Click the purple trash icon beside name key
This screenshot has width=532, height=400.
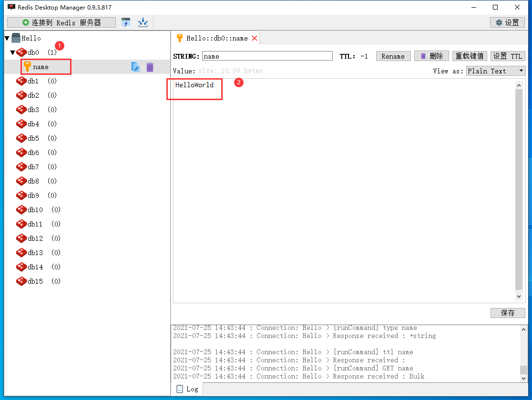[x=150, y=67]
